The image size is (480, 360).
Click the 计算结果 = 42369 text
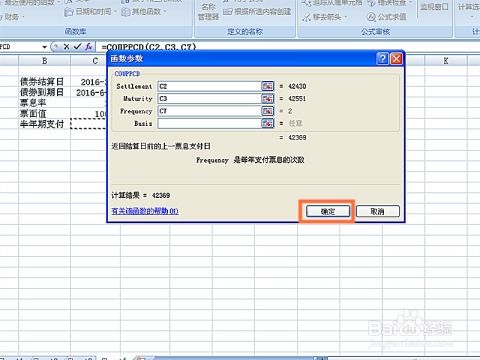[141, 195]
